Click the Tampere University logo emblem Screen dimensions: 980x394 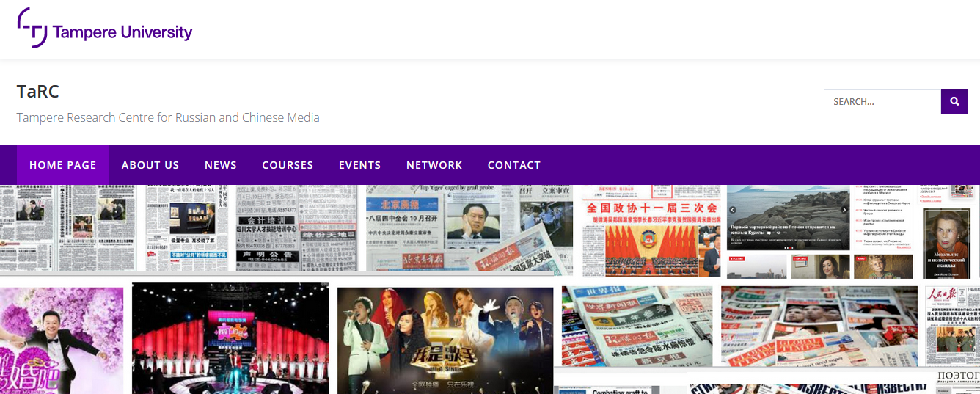32,29
